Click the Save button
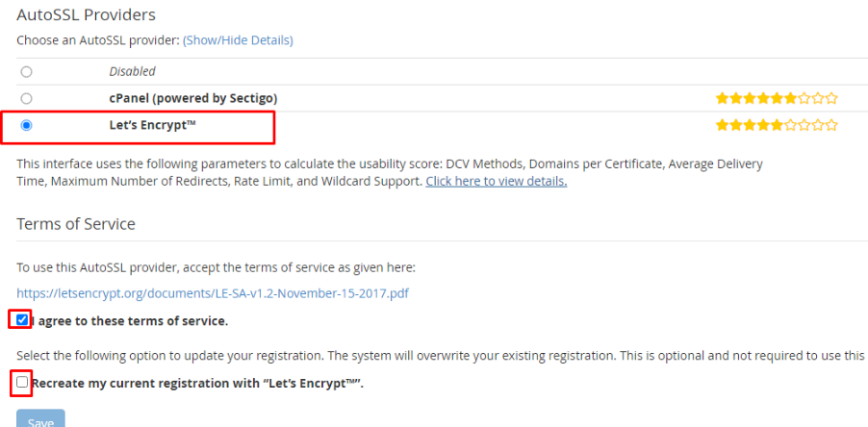The image size is (868, 427). click(40, 418)
